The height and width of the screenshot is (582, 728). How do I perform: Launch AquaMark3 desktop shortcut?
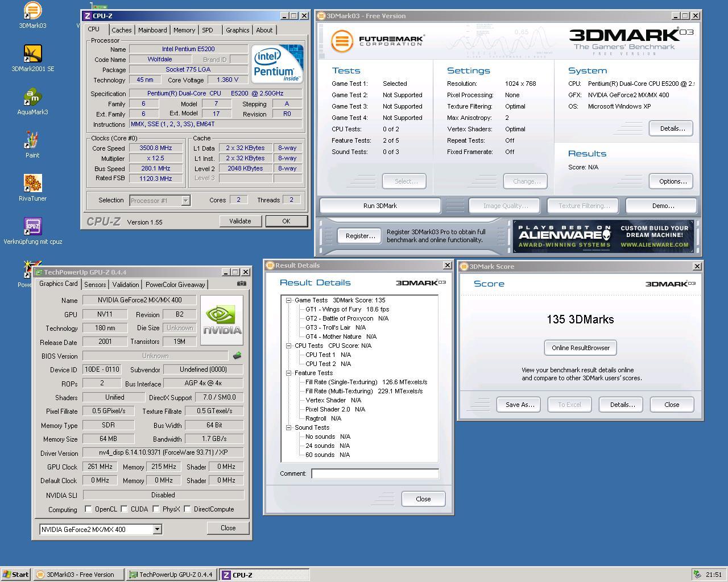32,101
